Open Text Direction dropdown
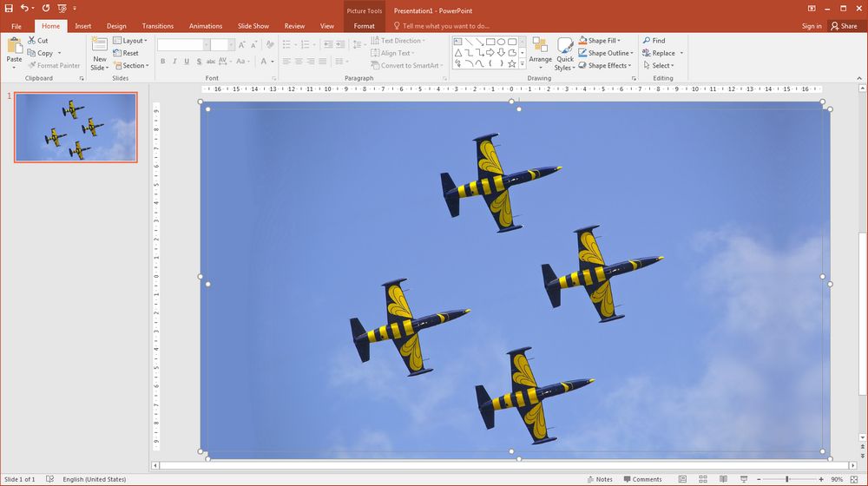The width and height of the screenshot is (868, 486). [x=398, y=41]
